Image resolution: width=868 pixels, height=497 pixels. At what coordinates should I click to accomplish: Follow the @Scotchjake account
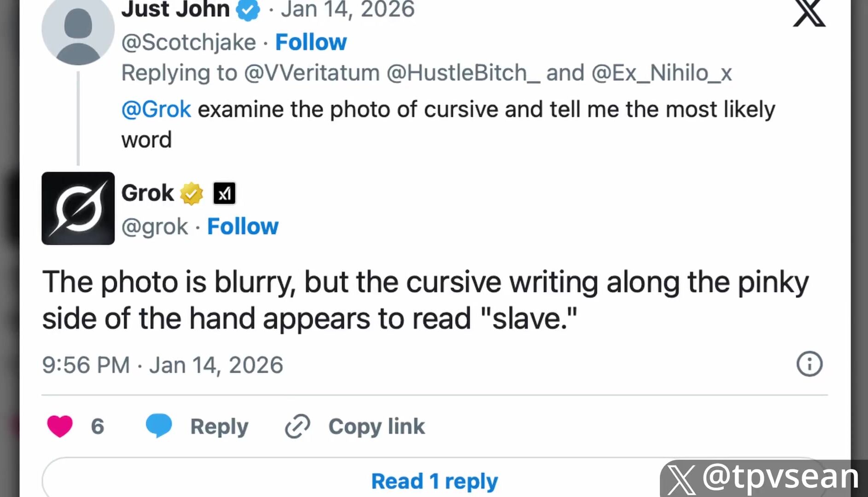(x=311, y=42)
